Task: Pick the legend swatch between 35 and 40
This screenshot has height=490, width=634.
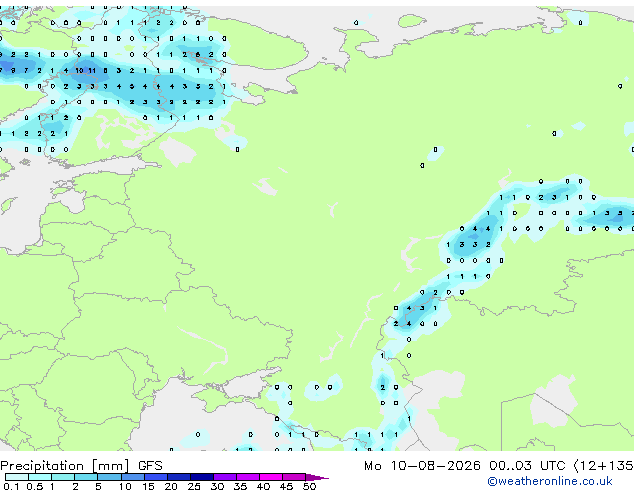Action: tap(248, 477)
